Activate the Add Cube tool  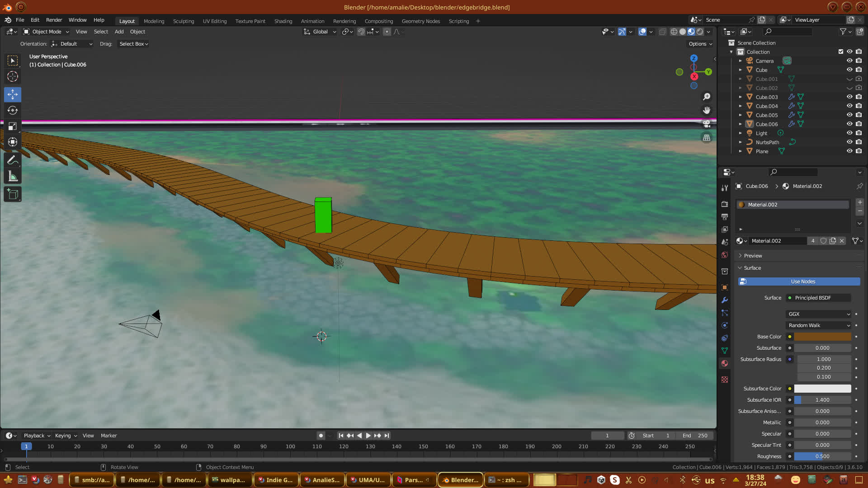tap(13, 195)
